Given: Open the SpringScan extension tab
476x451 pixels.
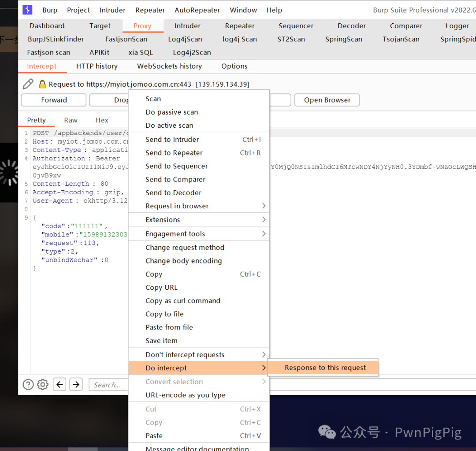Looking at the screenshot, I should point(344,39).
